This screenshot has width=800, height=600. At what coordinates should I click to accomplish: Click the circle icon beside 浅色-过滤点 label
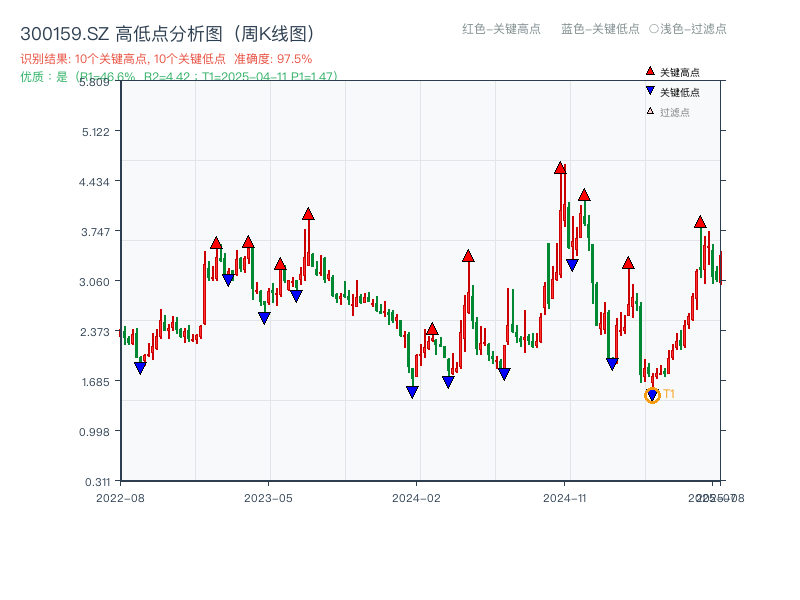click(x=652, y=30)
